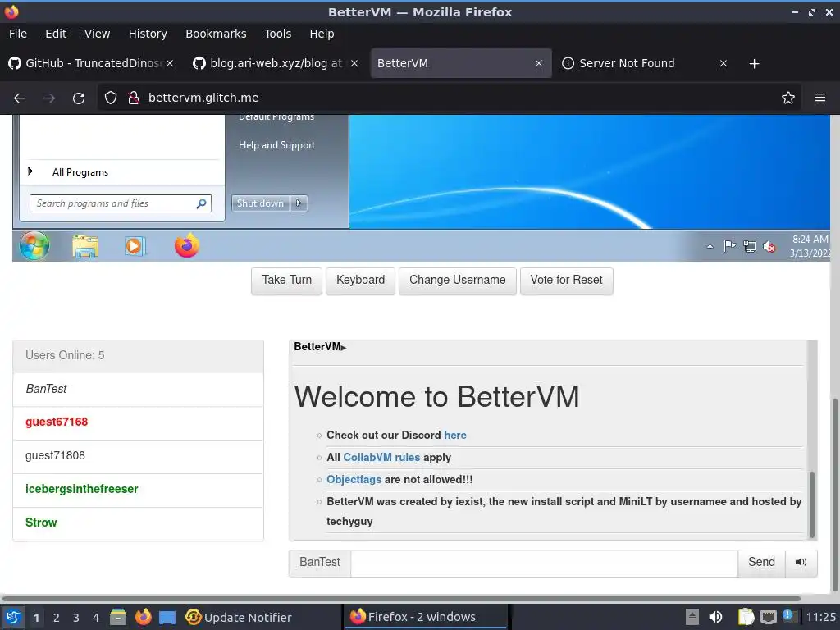Expand the Shut down options arrow
Image resolution: width=840 pixels, height=630 pixels.
coord(299,203)
